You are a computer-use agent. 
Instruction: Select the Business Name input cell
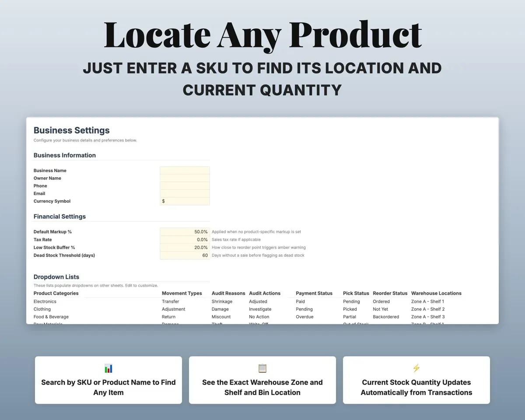(x=185, y=171)
